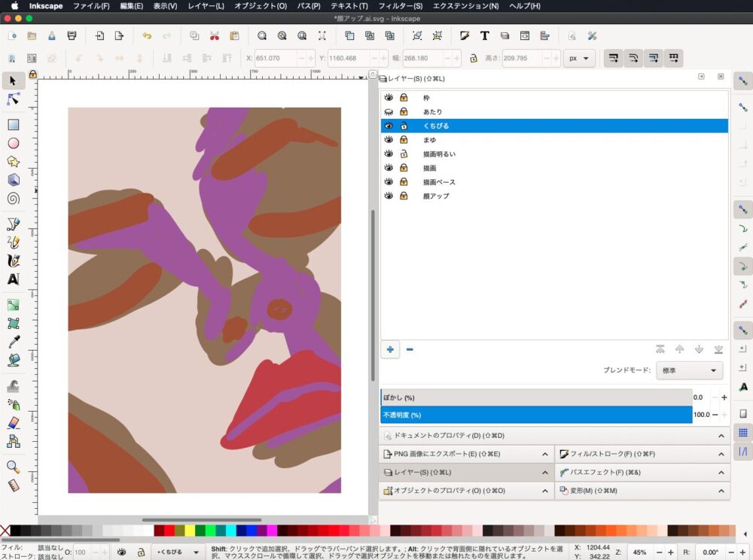Open ドキュメントのプロパティ panel
The width and height of the screenshot is (753, 560).
click(450, 435)
